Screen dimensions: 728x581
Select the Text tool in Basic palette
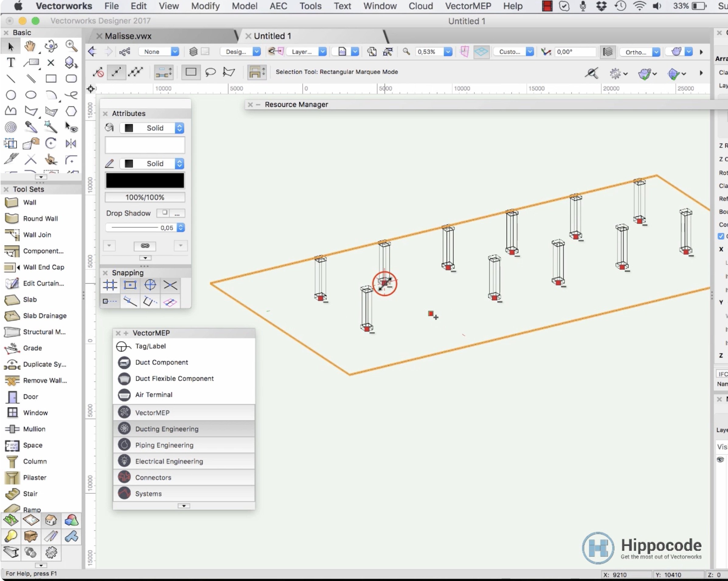click(x=11, y=63)
